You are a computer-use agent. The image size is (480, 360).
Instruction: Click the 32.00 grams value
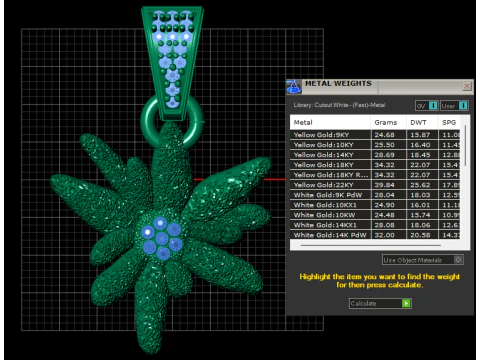(384, 235)
